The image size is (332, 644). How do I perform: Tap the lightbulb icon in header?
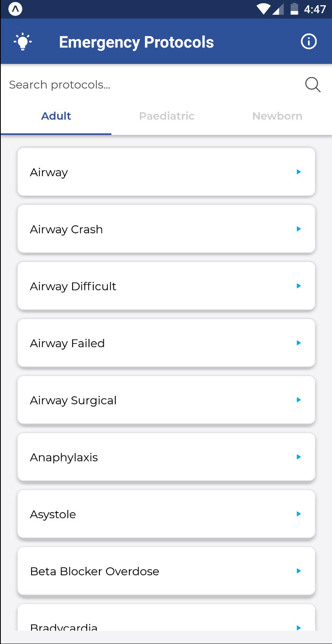tap(22, 42)
